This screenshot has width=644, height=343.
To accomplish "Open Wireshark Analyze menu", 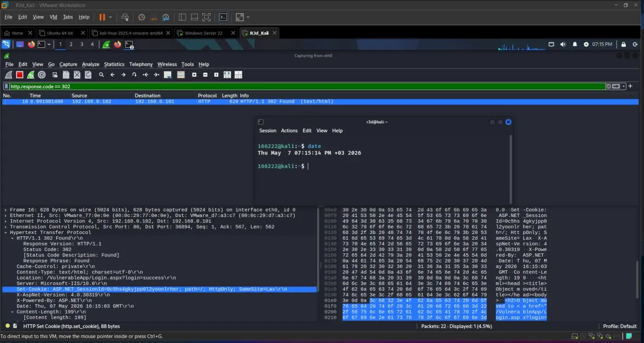I will (91, 64).
